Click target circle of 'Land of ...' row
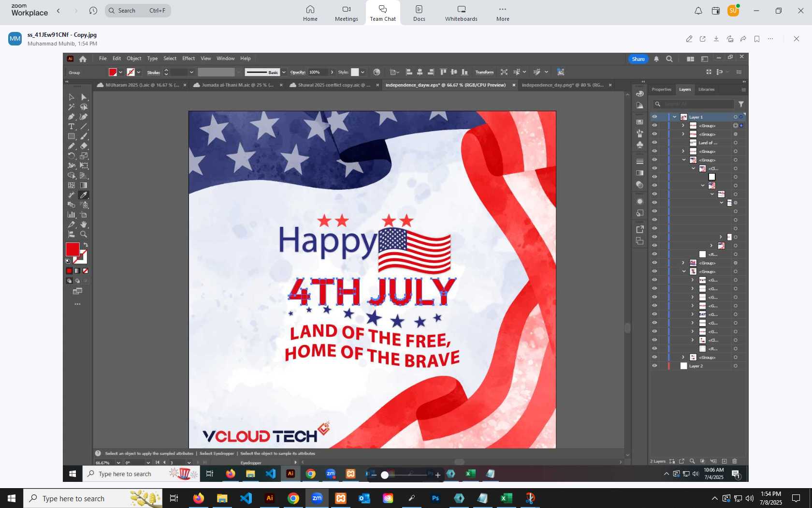 click(x=736, y=143)
